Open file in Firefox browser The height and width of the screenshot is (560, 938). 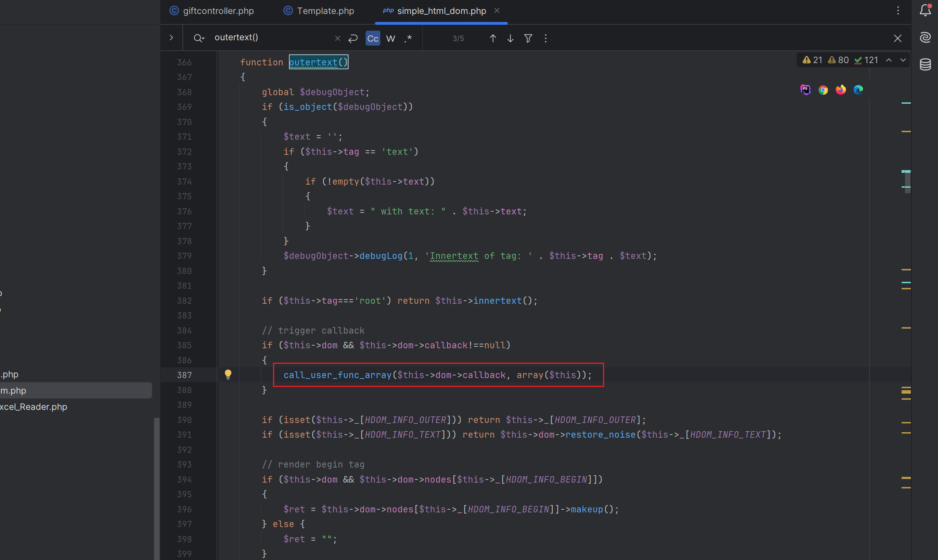click(841, 90)
